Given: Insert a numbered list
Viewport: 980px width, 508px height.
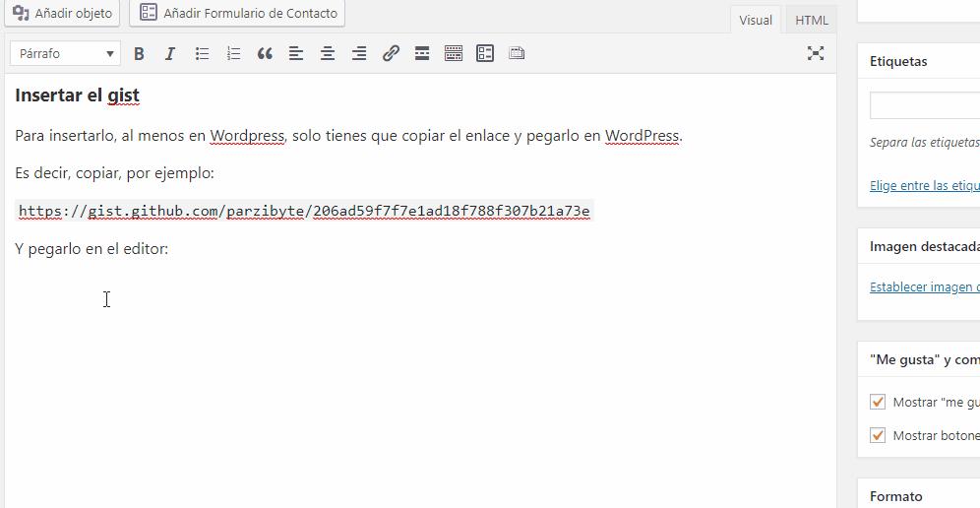Looking at the screenshot, I should (x=233, y=54).
